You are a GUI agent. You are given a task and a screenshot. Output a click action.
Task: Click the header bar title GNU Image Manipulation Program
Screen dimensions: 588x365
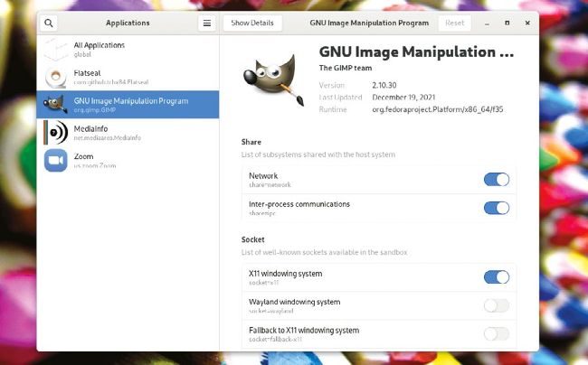click(x=369, y=23)
